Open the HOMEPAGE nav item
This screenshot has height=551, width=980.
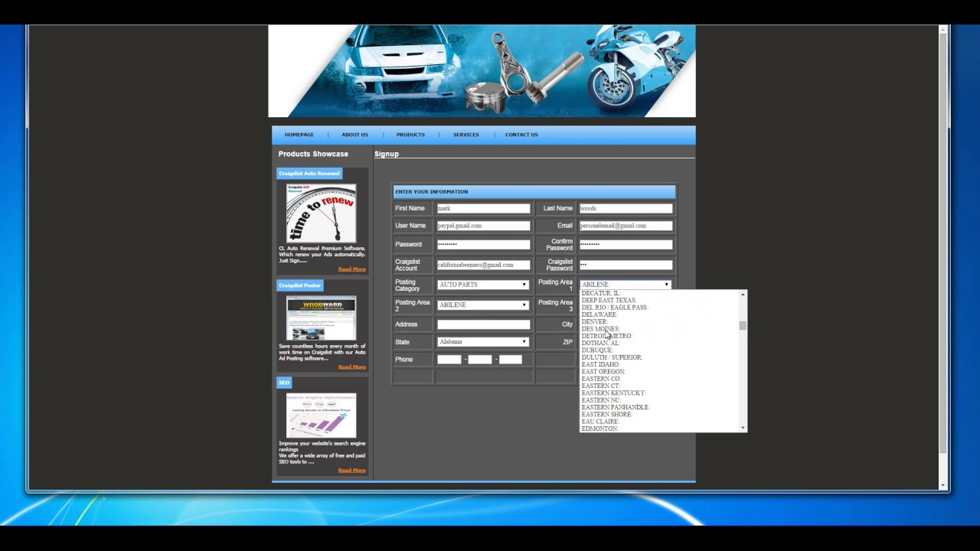point(299,135)
